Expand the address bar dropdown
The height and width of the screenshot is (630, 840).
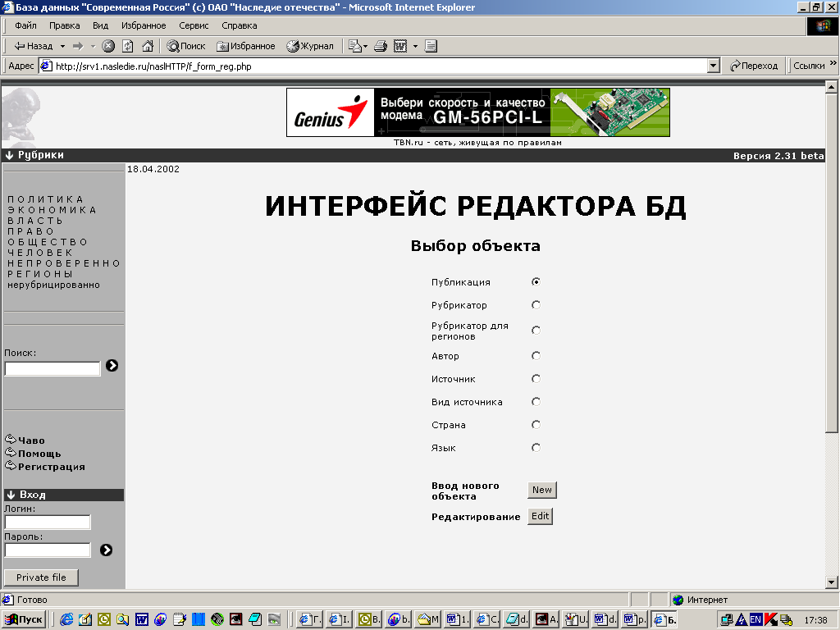pyautogui.click(x=713, y=66)
